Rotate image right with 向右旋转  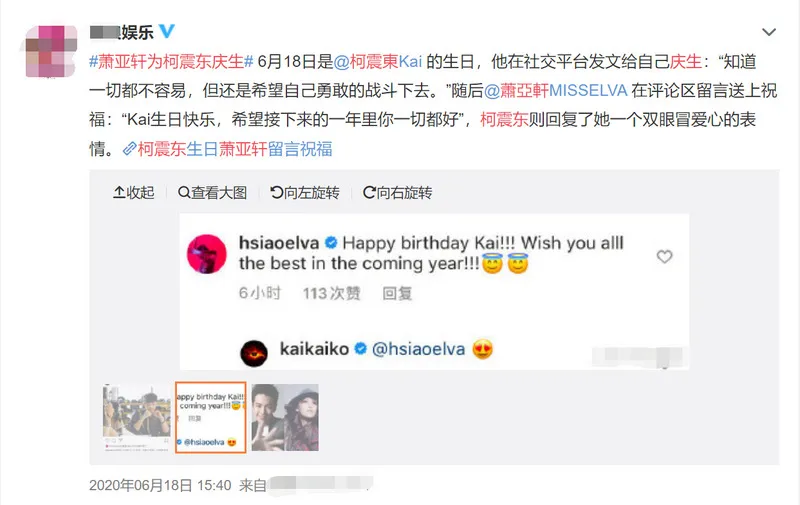point(397,192)
